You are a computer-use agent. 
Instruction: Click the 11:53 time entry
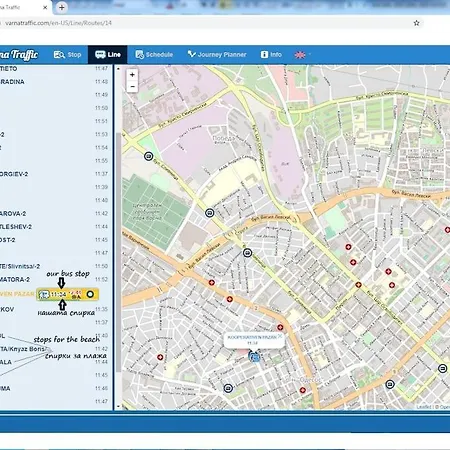[101, 134]
